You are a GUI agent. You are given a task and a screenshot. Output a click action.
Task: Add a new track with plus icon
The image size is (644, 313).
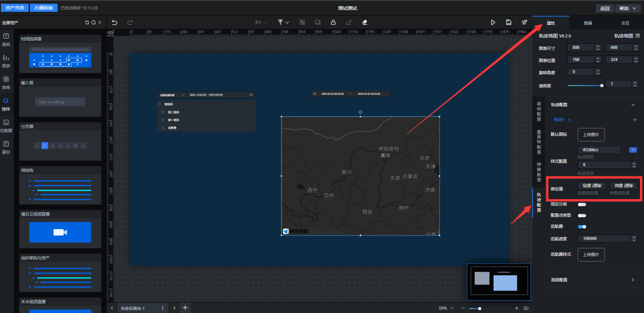[x=634, y=120]
